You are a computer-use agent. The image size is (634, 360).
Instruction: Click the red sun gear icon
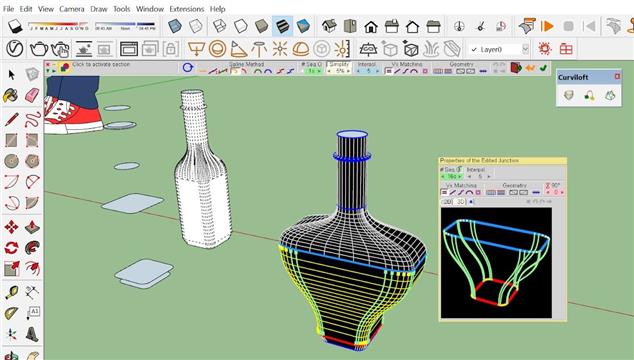tap(545, 49)
